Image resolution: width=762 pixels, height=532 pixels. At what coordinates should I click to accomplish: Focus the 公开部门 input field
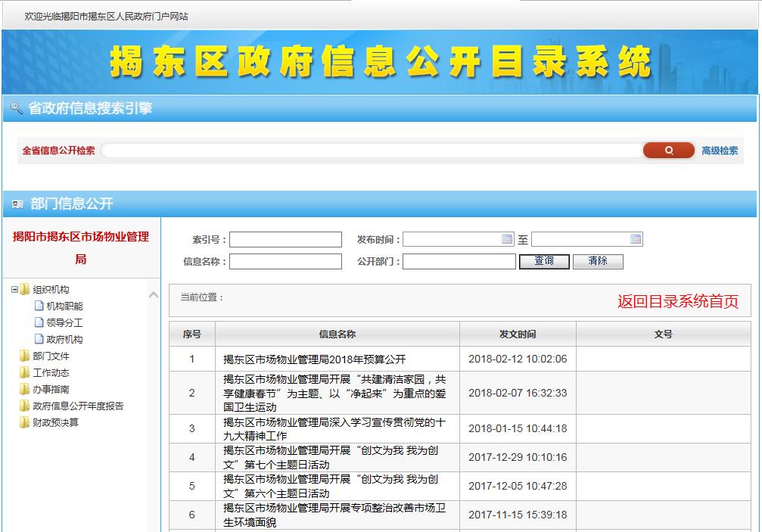(x=459, y=261)
